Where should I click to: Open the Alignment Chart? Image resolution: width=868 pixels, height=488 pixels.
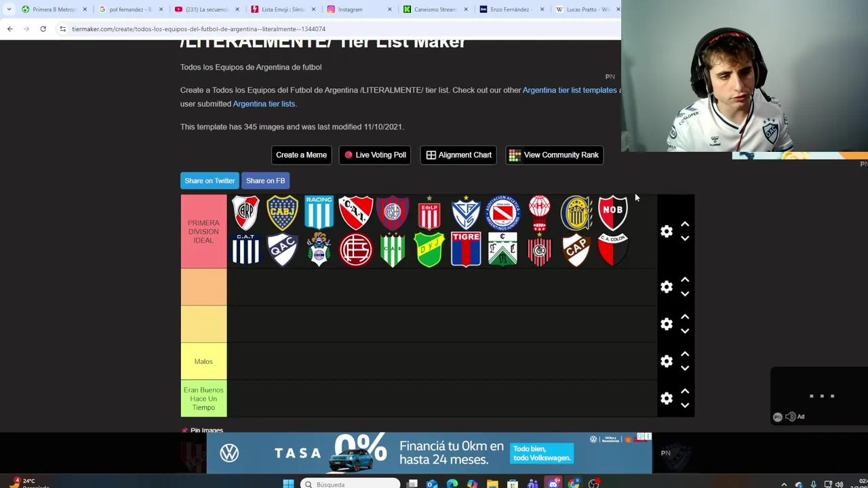point(458,155)
